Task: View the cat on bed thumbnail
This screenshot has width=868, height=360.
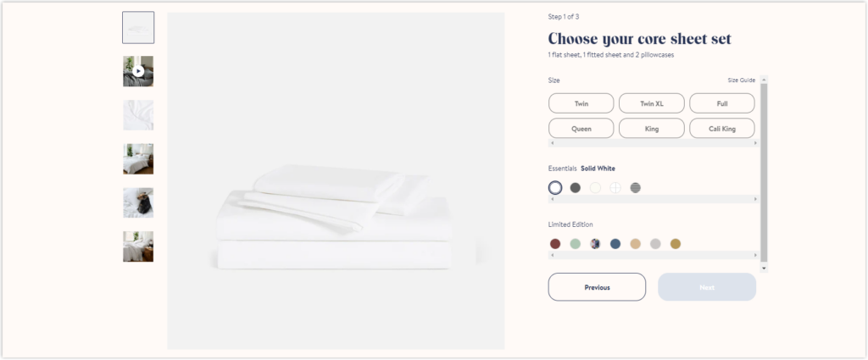Action: (x=138, y=202)
